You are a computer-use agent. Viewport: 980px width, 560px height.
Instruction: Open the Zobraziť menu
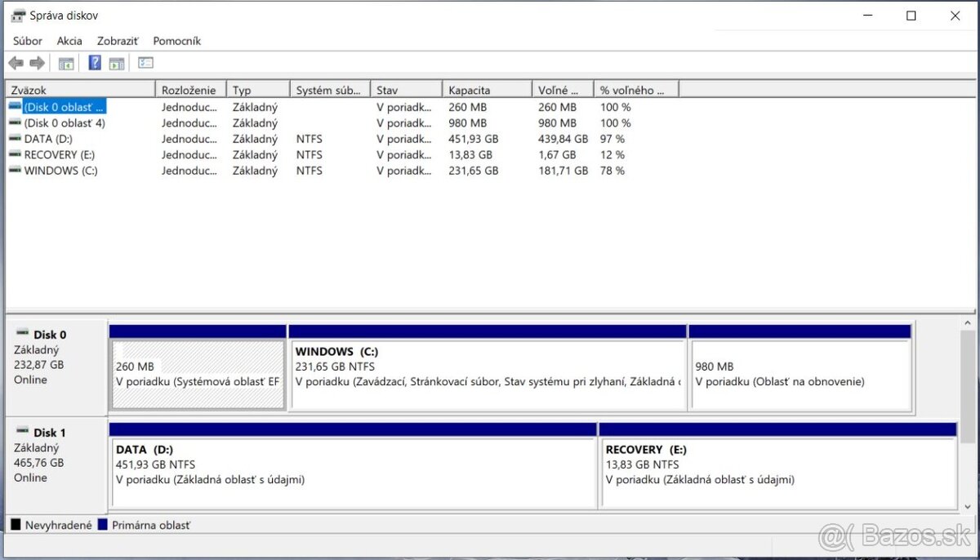(117, 40)
